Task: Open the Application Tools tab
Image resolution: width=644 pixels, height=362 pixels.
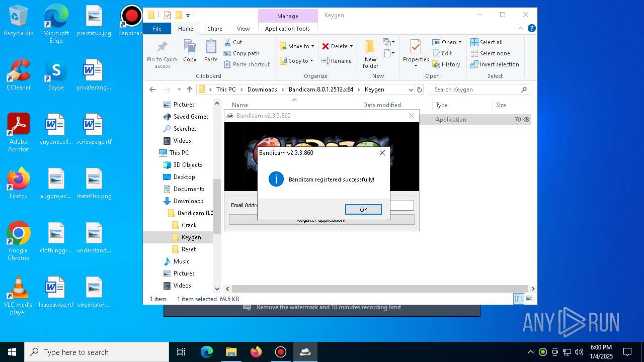Action: (x=287, y=29)
